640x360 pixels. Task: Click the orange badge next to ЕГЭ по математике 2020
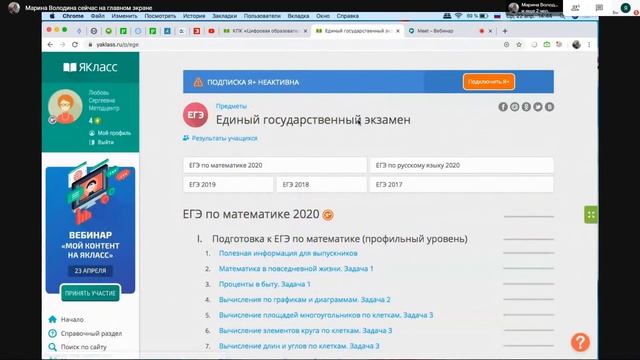(x=328, y=215)
